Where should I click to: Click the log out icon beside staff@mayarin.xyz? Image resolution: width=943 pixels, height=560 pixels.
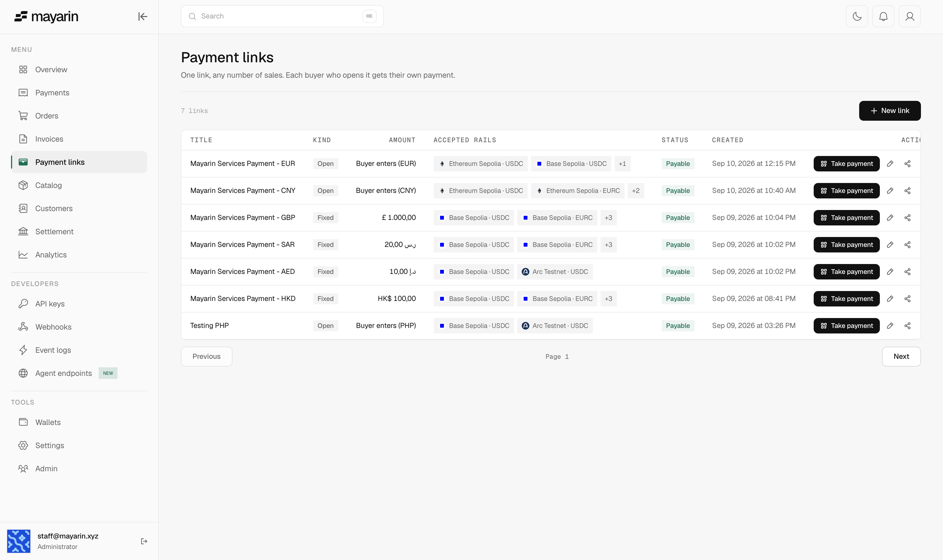(144, 541)
